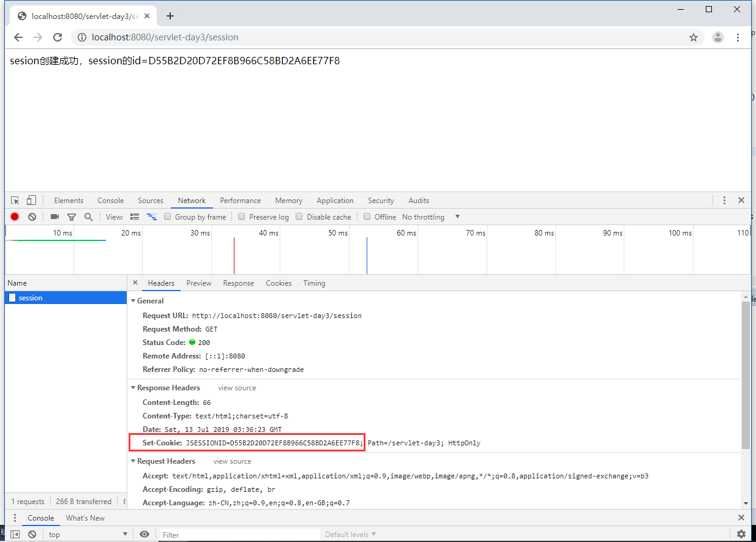756x542 pixels.
Task: Close the localhost:8080 browser tab
Action: click(147, 16)
